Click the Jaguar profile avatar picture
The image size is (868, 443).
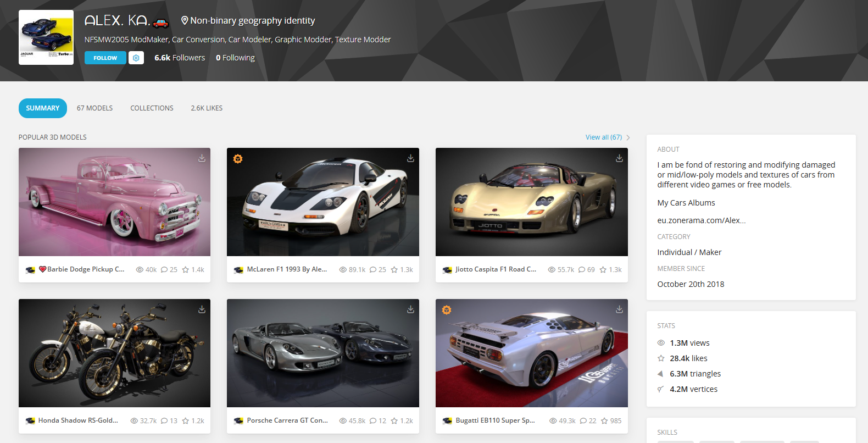pos(46,37)
